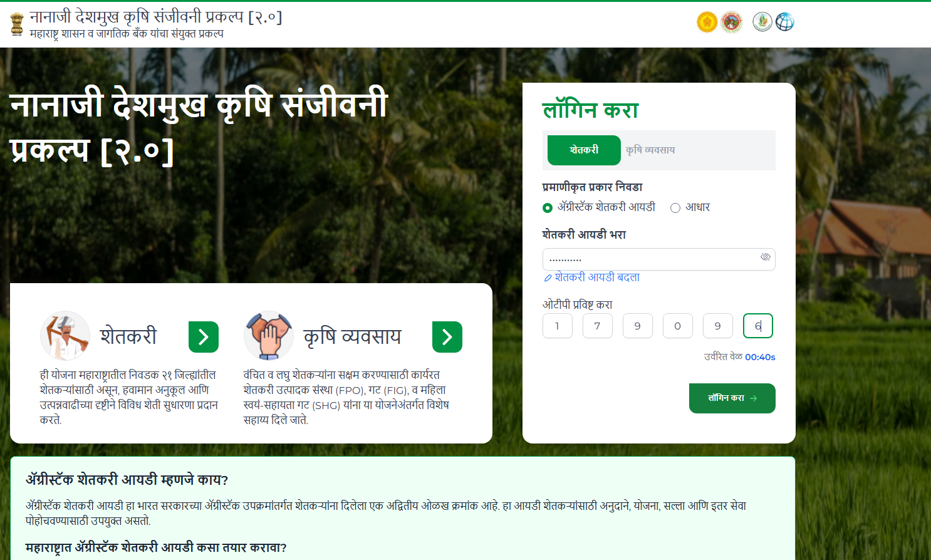Switch to the कृषि व्यवसाय login tab

(650, 150)
